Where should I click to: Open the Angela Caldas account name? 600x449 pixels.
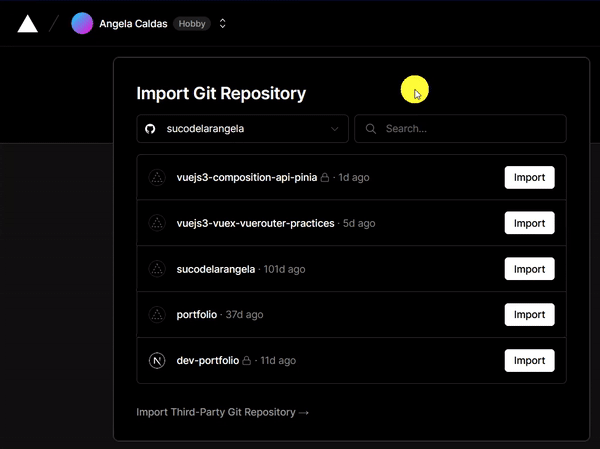coord(133,24)
